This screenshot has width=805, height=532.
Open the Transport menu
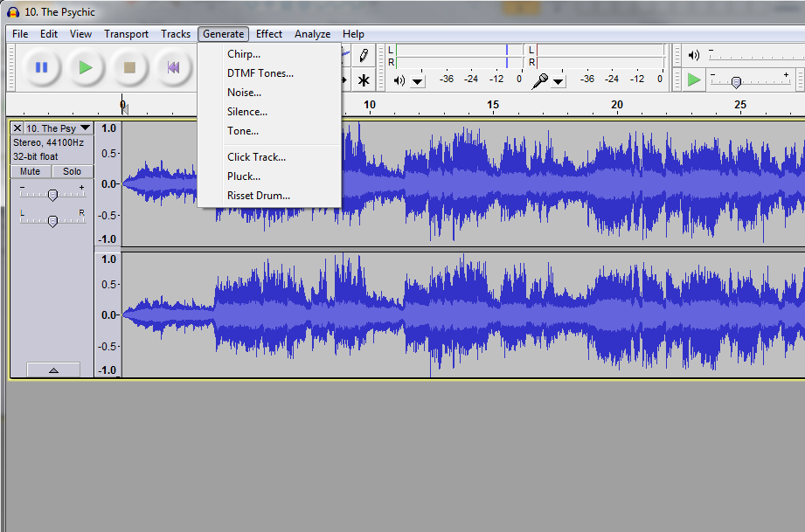pos(126,34)
